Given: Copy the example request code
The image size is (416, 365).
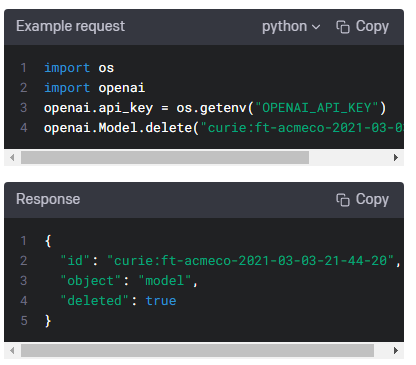Looking at the screenshot, I should click(362, 27).
